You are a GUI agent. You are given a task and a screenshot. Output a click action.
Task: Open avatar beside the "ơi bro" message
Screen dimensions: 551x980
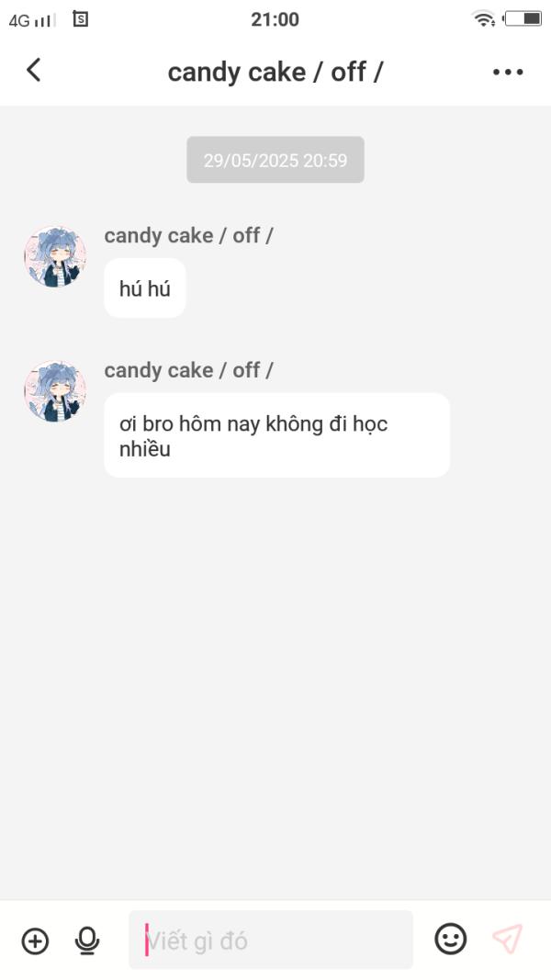pyautogui.click(x=55, y=391)
